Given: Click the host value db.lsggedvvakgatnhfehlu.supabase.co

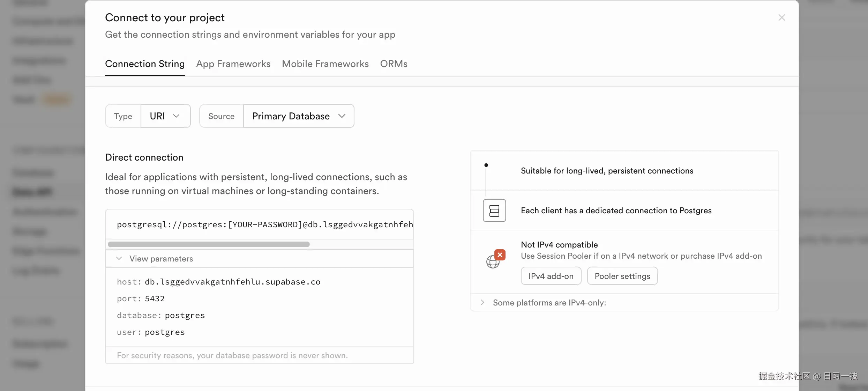Looking at the screenshot, I should coord(232,282).
